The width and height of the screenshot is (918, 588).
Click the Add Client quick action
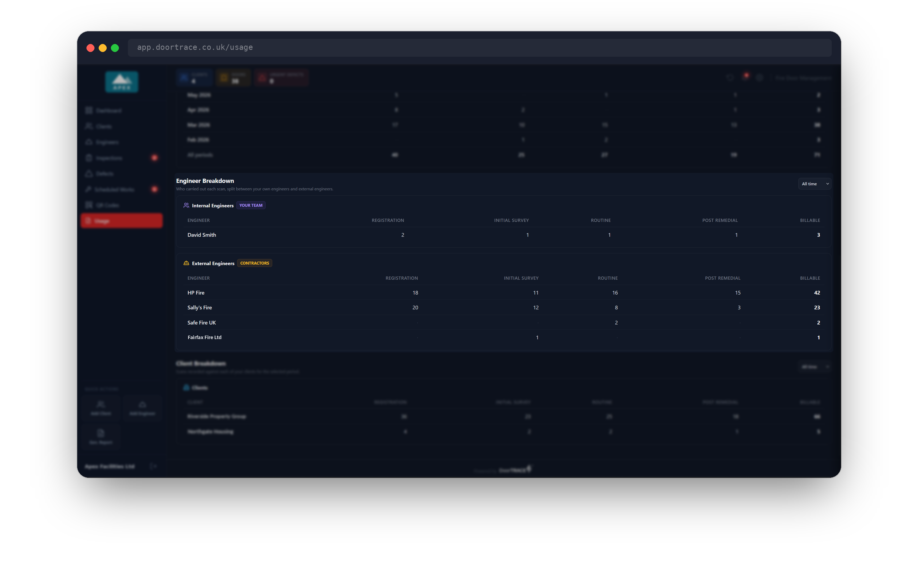101,408
